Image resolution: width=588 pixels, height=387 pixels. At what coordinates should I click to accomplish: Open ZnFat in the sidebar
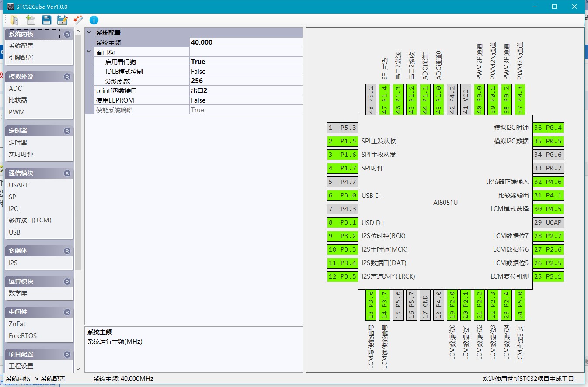(x=17, y=324)
